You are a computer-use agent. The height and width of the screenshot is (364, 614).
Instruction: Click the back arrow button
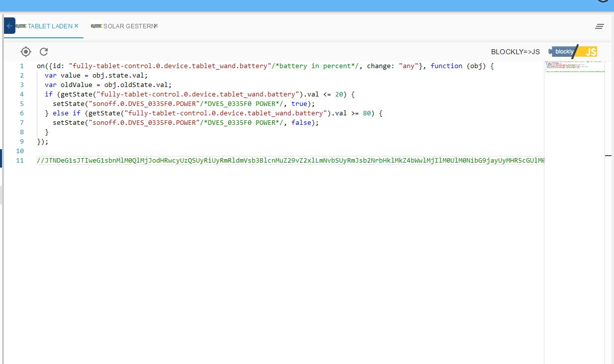[9, 26]
